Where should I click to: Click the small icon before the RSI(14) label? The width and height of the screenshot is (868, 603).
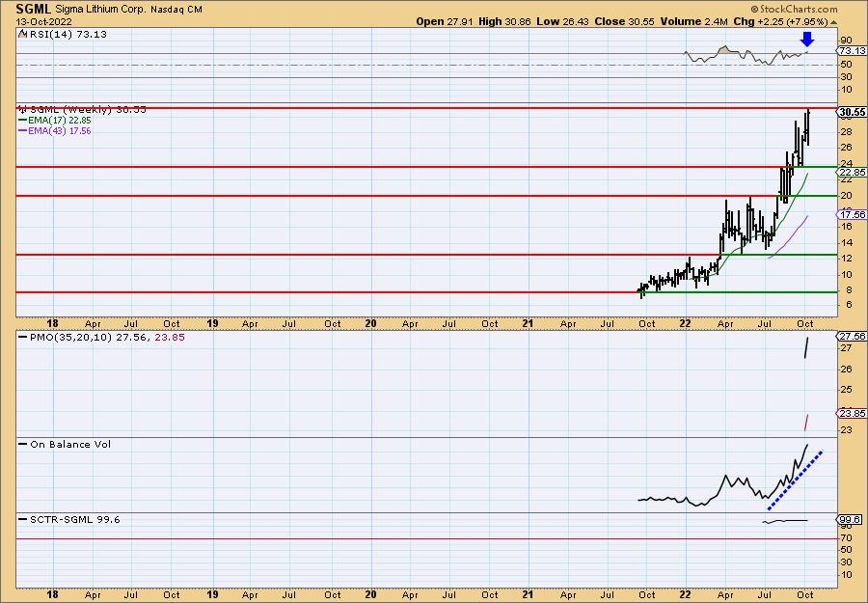[22, 34]
